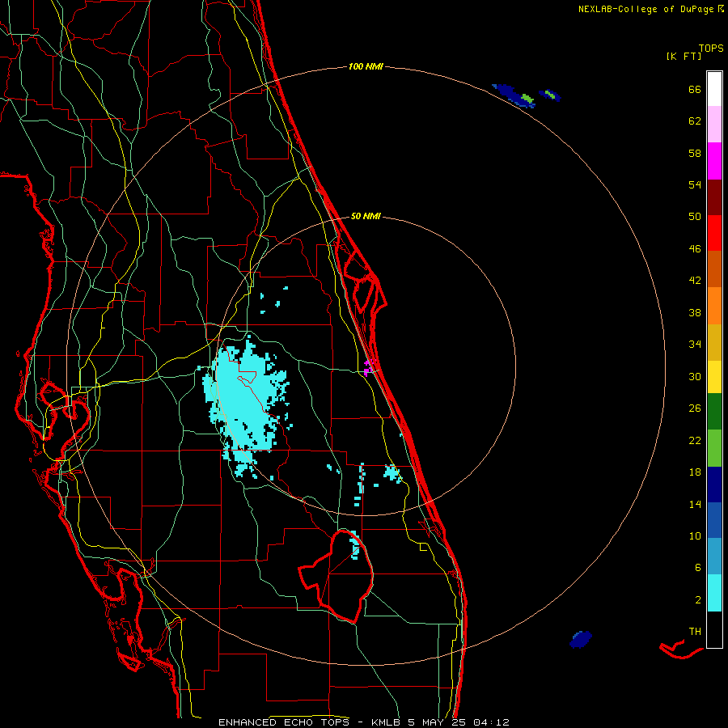The height and width of the screenshot is (728, 728).
Task: Click the legend value 10
Action: click(x=695, y=535)
